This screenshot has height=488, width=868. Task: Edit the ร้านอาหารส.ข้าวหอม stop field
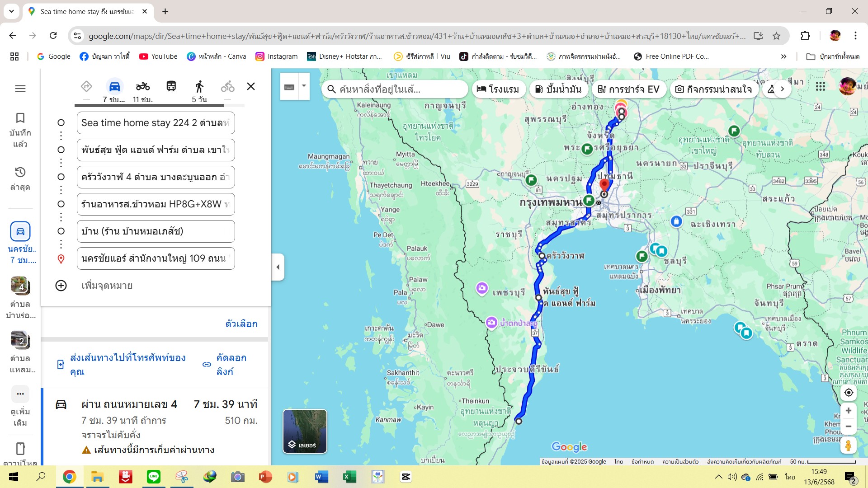(156, 204)
